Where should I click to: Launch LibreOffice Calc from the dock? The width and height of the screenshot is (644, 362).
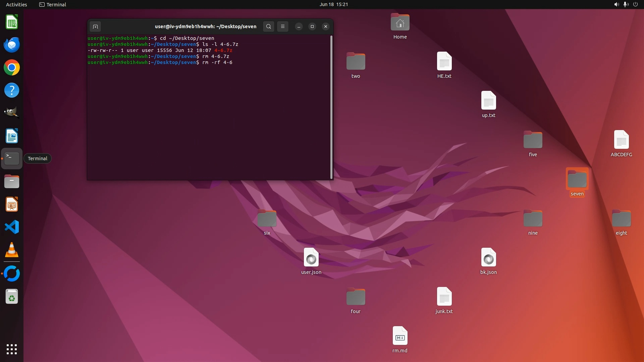(12, 22)
